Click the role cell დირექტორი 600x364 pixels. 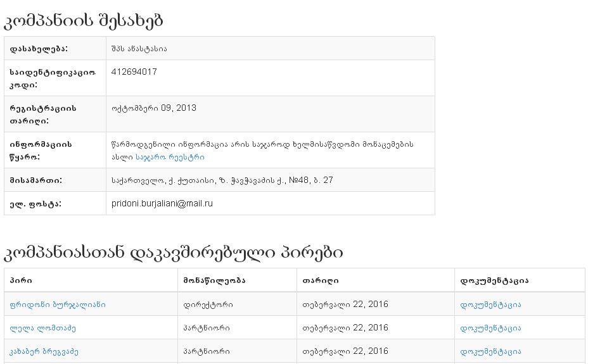(x=208, y=304)
